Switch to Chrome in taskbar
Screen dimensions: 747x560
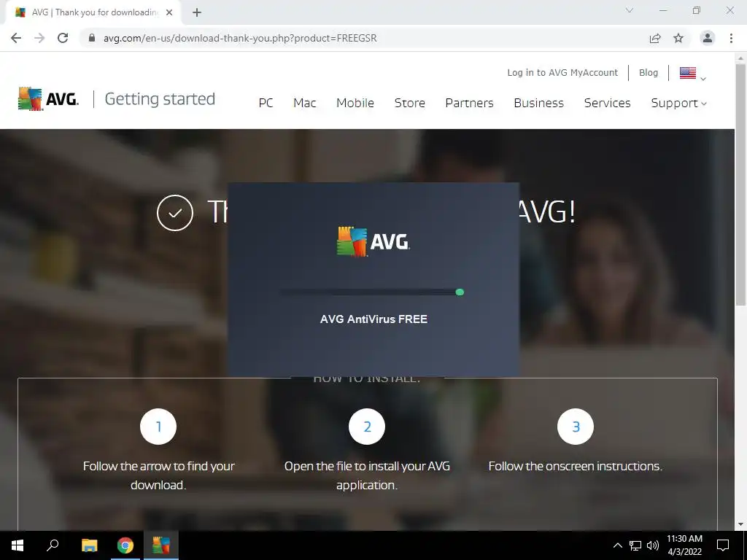click(125, 545)
